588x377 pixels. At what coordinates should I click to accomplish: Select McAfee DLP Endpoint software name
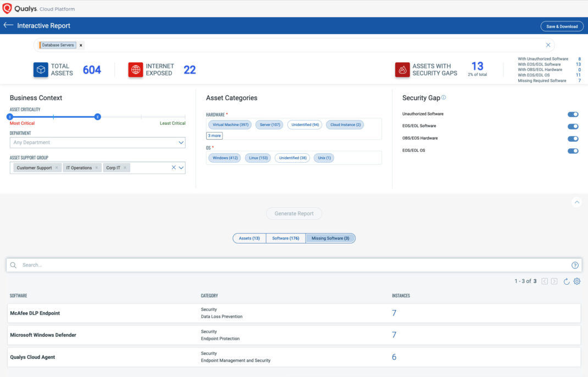[35, 313]
